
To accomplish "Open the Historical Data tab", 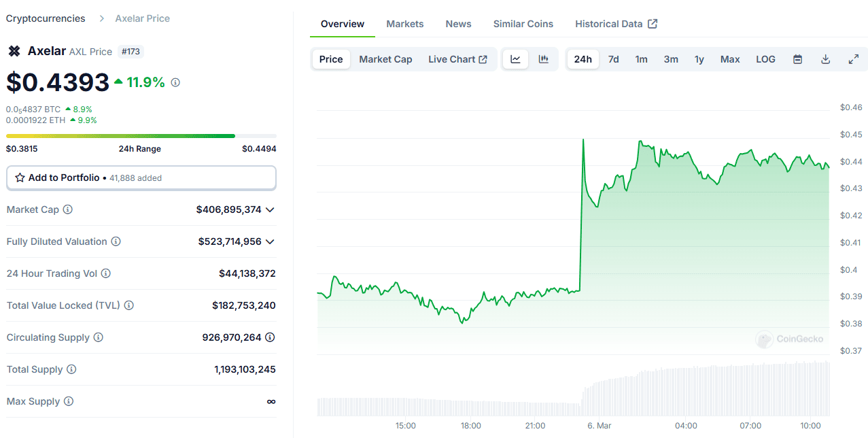I will point(616,24).
